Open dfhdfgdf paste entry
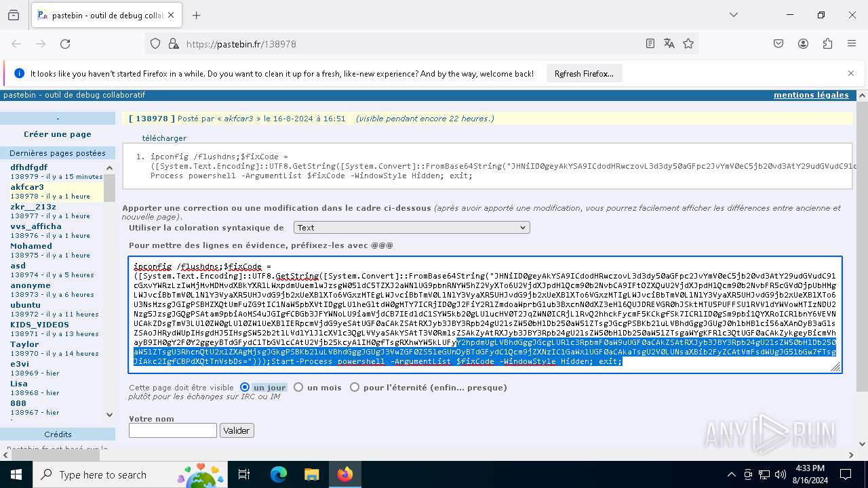The width and height of the screenshot is (868, 488). point(29,167)
